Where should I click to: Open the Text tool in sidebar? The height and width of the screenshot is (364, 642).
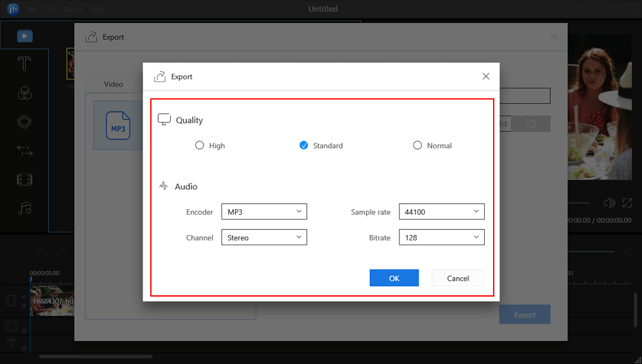pyautogui.click(x=24, y=64)
